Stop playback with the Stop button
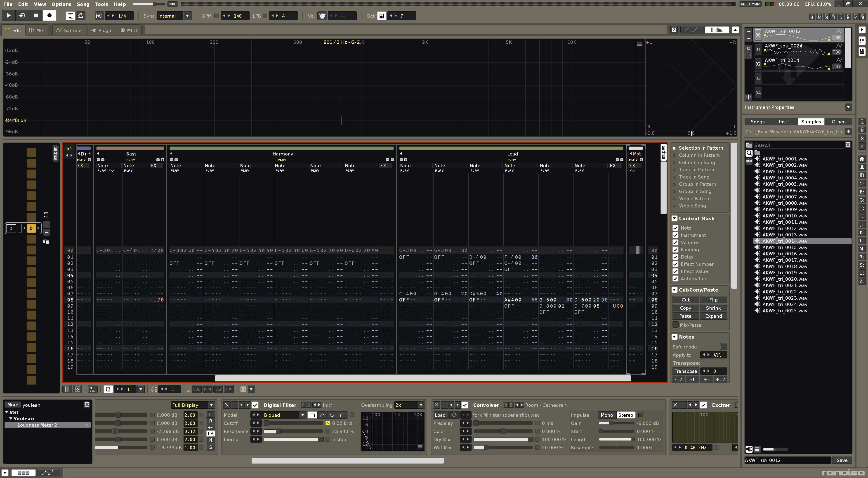868x478 pixels. (36, 16)
